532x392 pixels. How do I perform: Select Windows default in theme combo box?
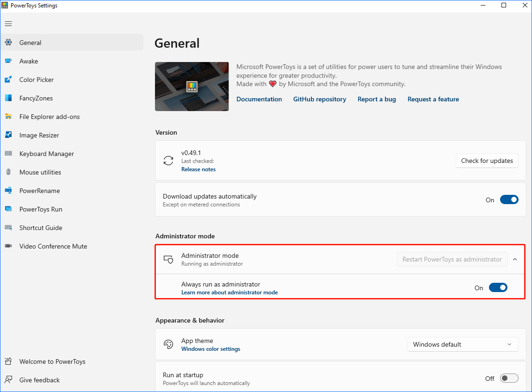[x=463, y=344]
